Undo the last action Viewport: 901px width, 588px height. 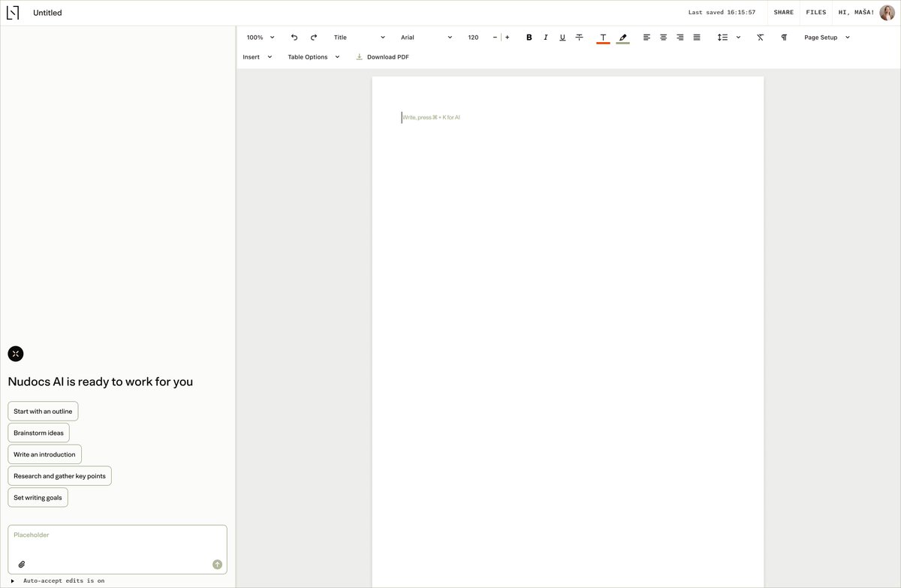(x=294, y=38)
